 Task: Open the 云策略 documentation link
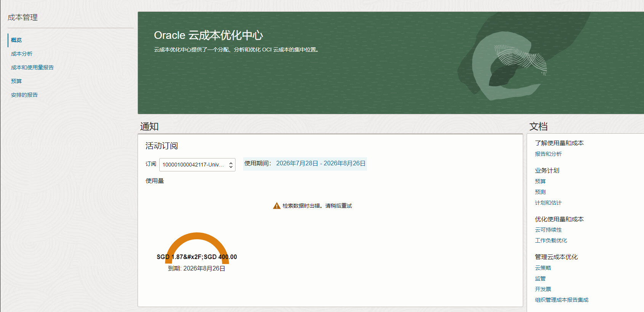pyautogui.click(x=543, y=268)
